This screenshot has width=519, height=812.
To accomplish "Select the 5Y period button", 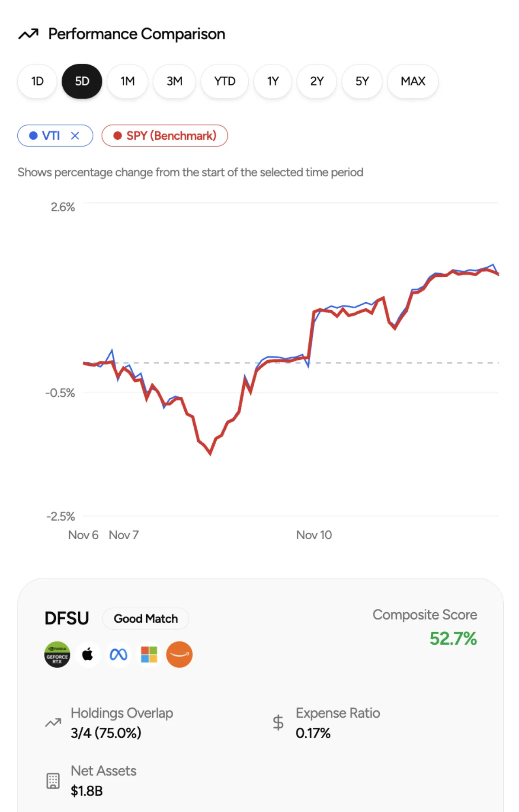I will (362, 81).
